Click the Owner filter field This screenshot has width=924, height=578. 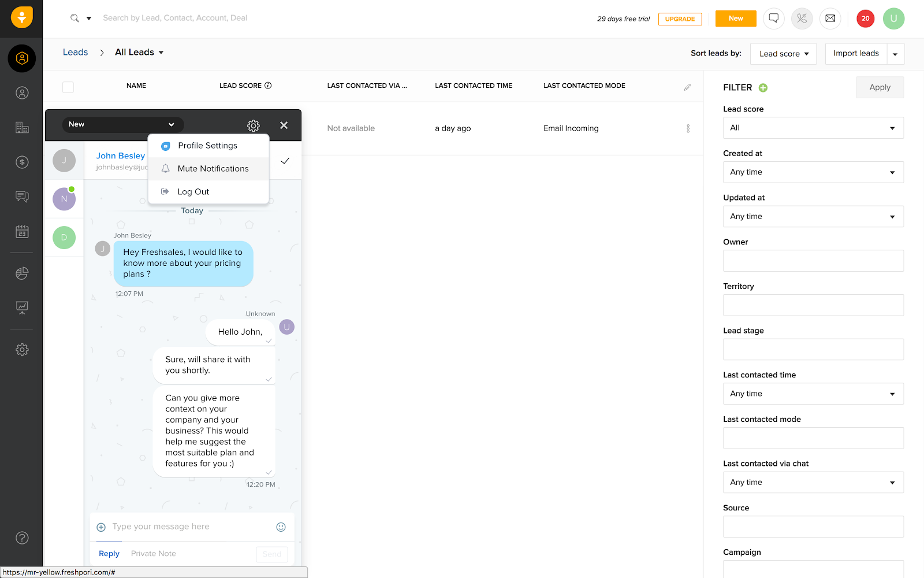click(x=813, y=261)
